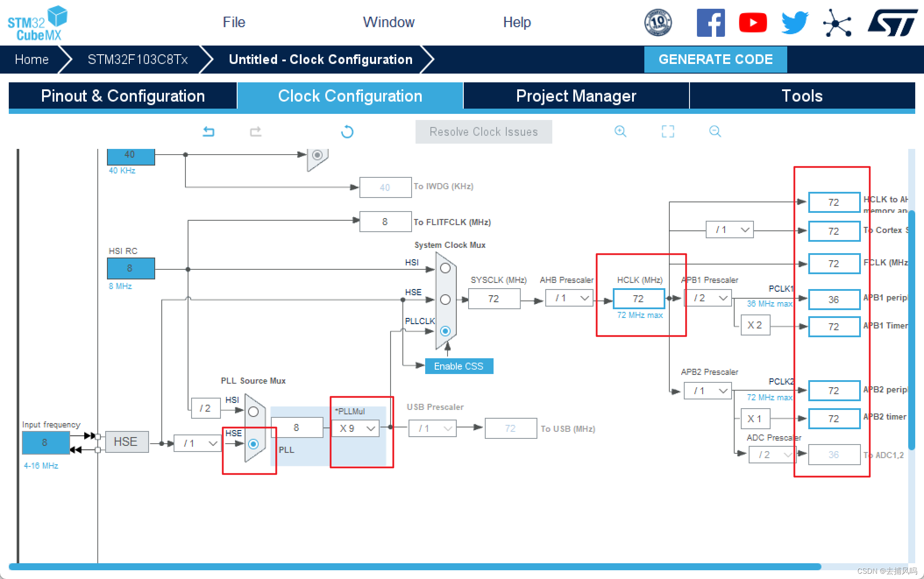Click the vertical scrollbar on right

(912, 331)
